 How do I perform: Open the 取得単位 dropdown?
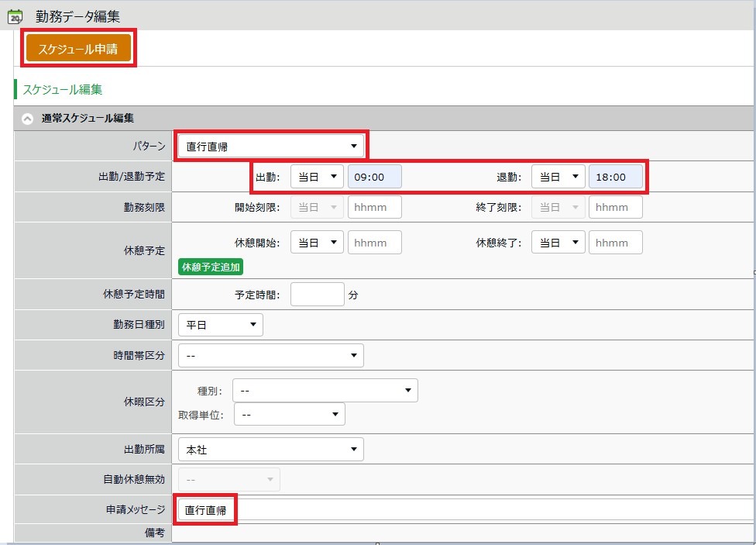click(289, 415)
